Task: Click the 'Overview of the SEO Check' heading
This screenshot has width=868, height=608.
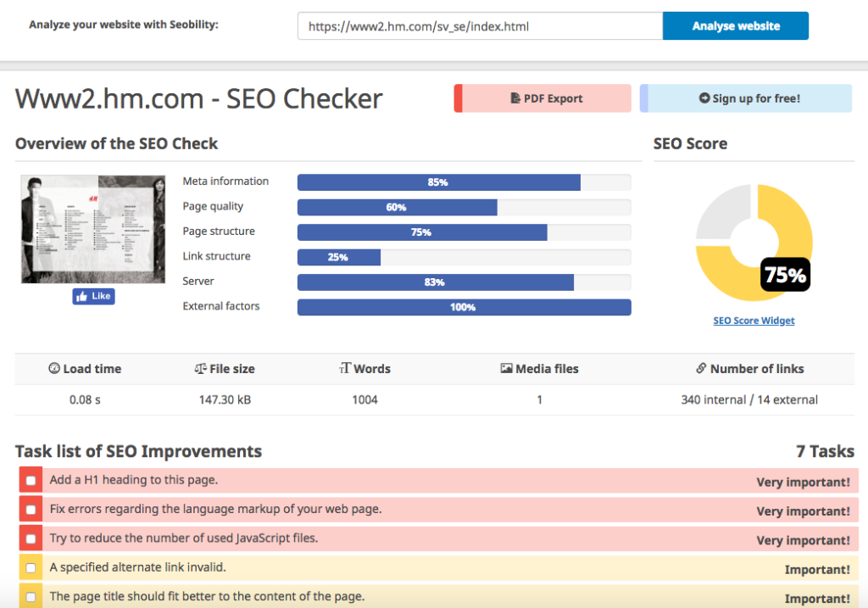Action: coord(116,144)
